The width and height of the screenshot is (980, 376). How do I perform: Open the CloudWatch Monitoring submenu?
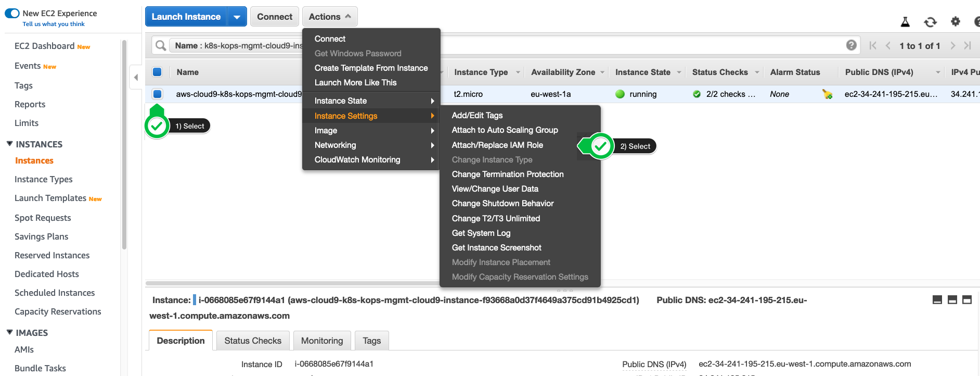pyautogui.click(x=371, y=160)
